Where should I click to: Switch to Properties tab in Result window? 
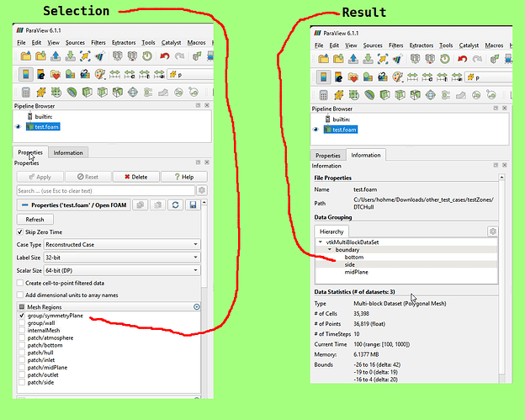point(328,156)
